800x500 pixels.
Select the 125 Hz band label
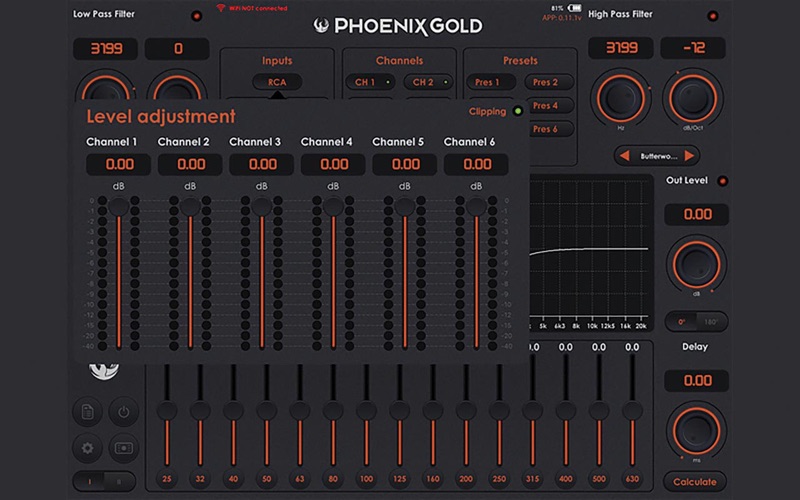coord(399,479)
